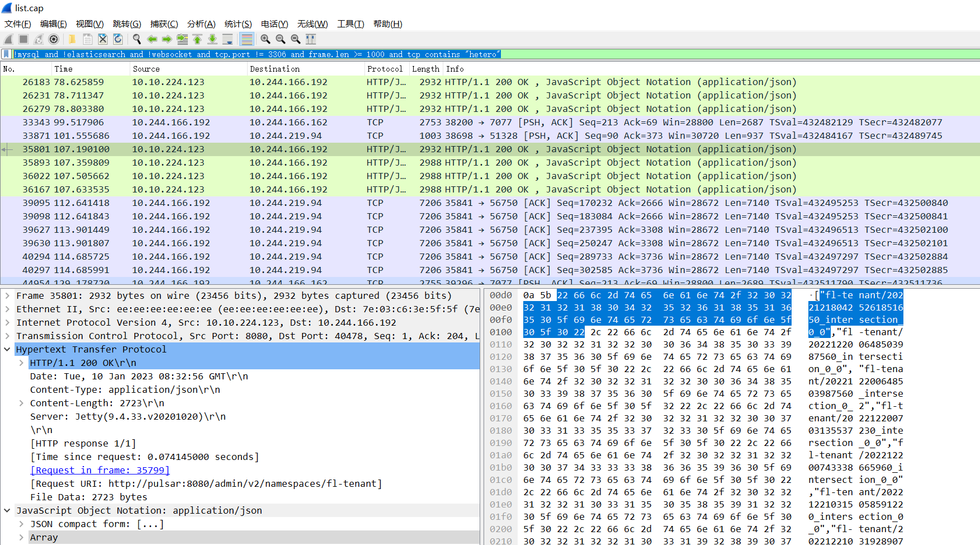The image size is (980, 545).
Task: Click the find packet magnifier icon
Action: 136,39
